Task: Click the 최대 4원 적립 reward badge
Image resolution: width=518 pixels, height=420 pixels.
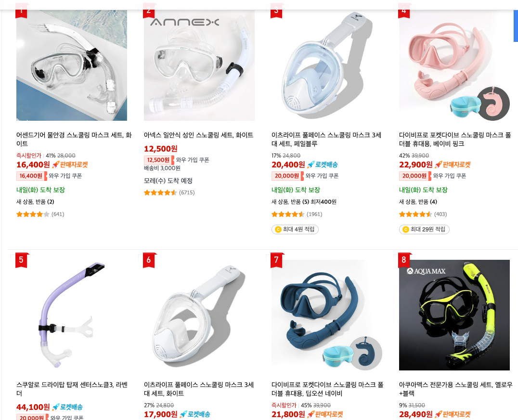Action: pyautogui.click(x=295, y=229)
